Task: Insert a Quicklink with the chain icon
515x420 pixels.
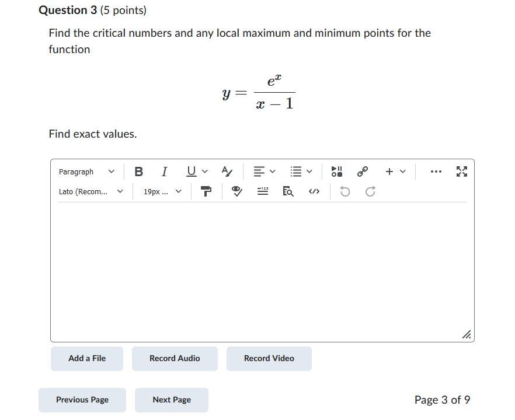Action: (x=362, y=171)
